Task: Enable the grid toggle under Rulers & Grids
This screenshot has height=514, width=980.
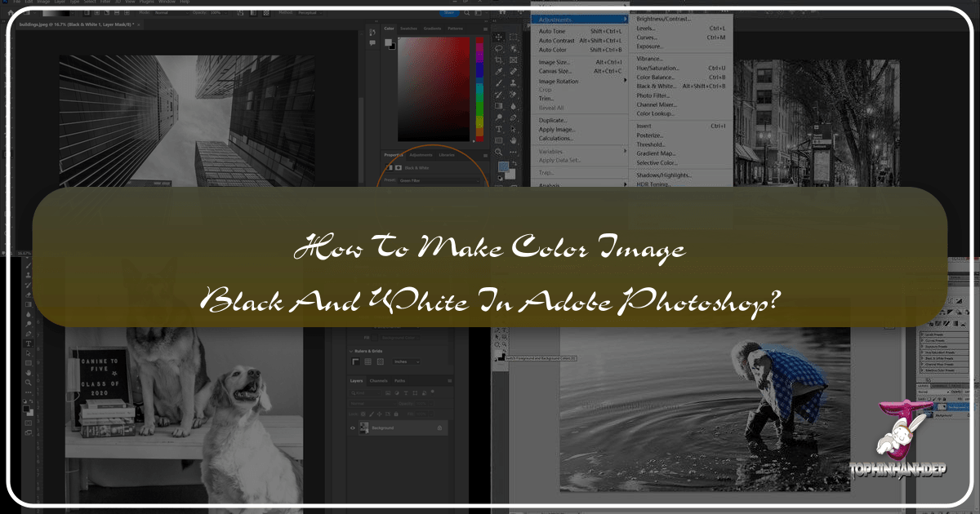Action: click(x=368, y=361)
